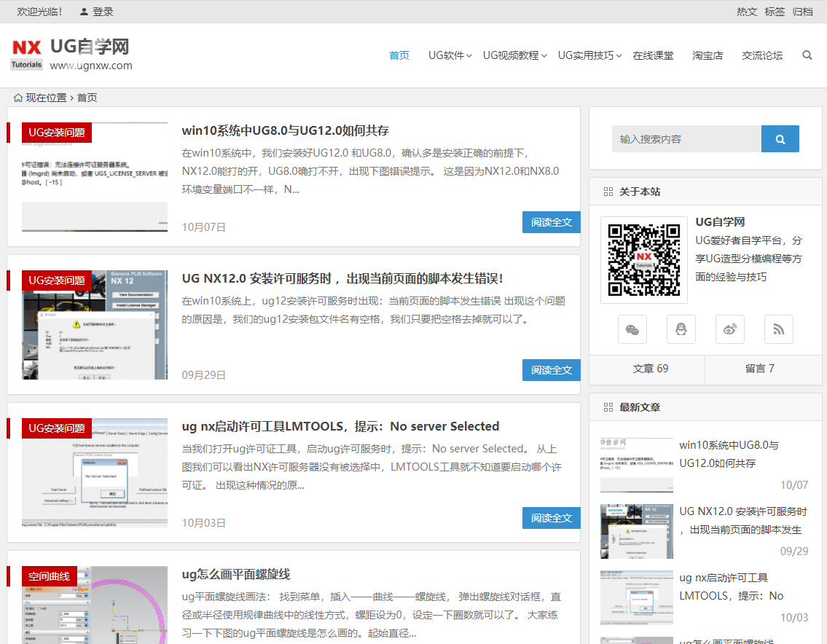
Task: Open the 交流论坛 menu item
Action: [762, 55]
